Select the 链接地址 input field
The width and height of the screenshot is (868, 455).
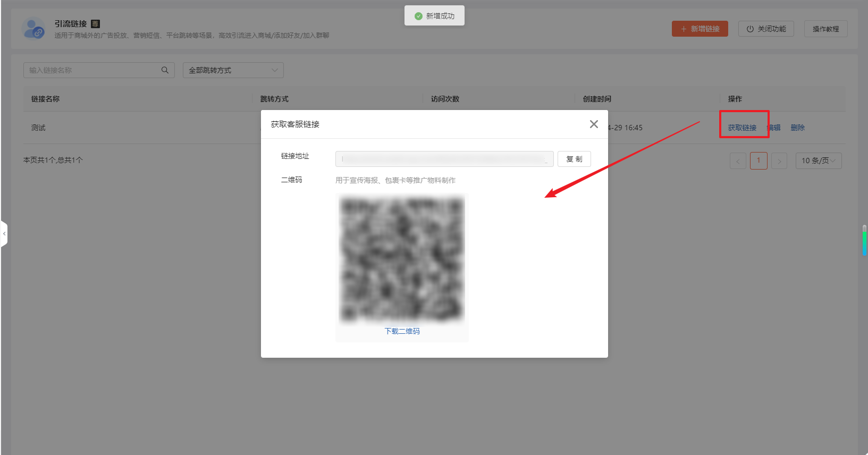(444, 159)
